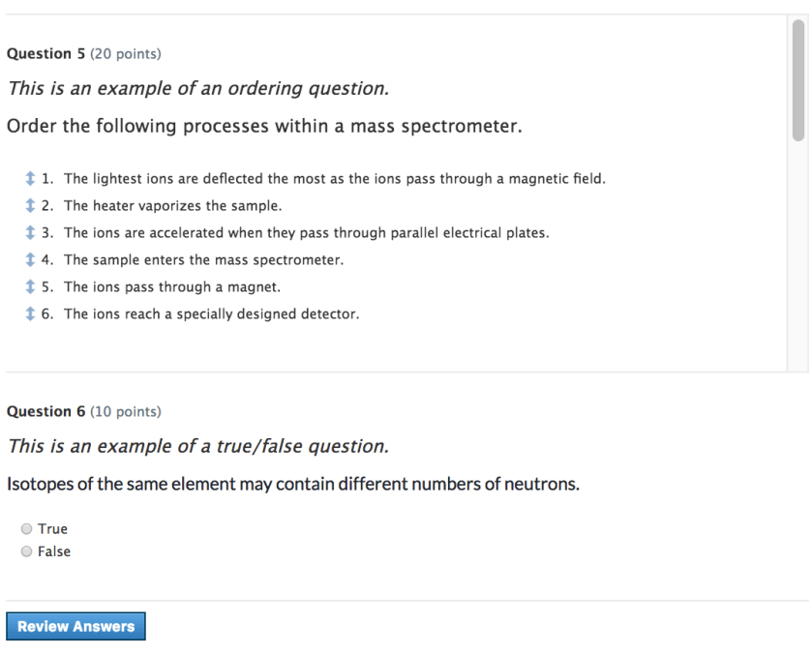The image size is (812, 654).
Task: Click the drag icon for the detector step
Action: click(x=30, y=313)
